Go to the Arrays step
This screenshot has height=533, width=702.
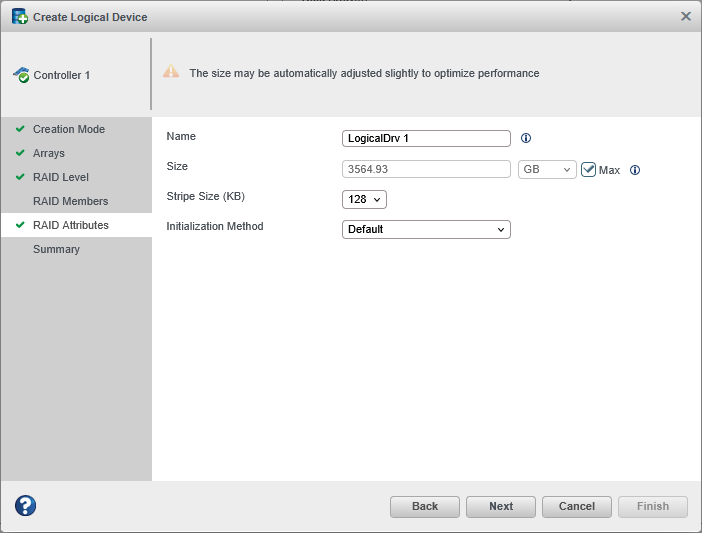tap(49, 153)
